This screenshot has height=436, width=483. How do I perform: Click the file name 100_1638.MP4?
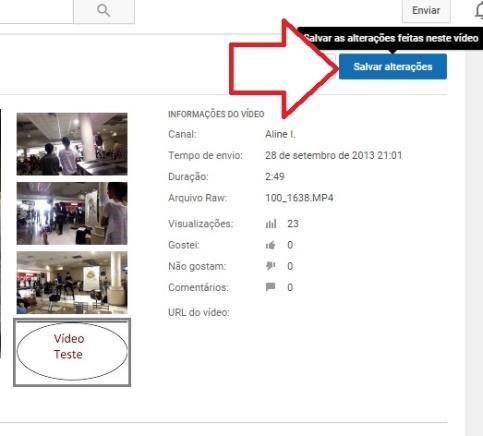click(x=299, y=198)
